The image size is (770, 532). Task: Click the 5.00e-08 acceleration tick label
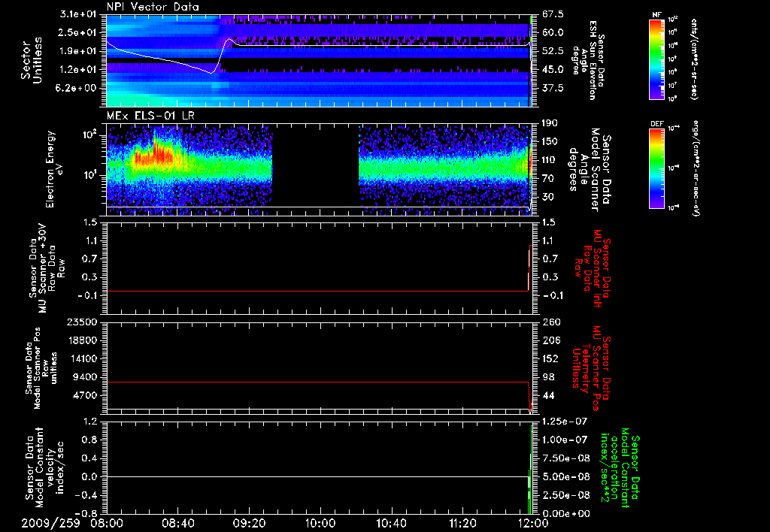click(565, 476)
